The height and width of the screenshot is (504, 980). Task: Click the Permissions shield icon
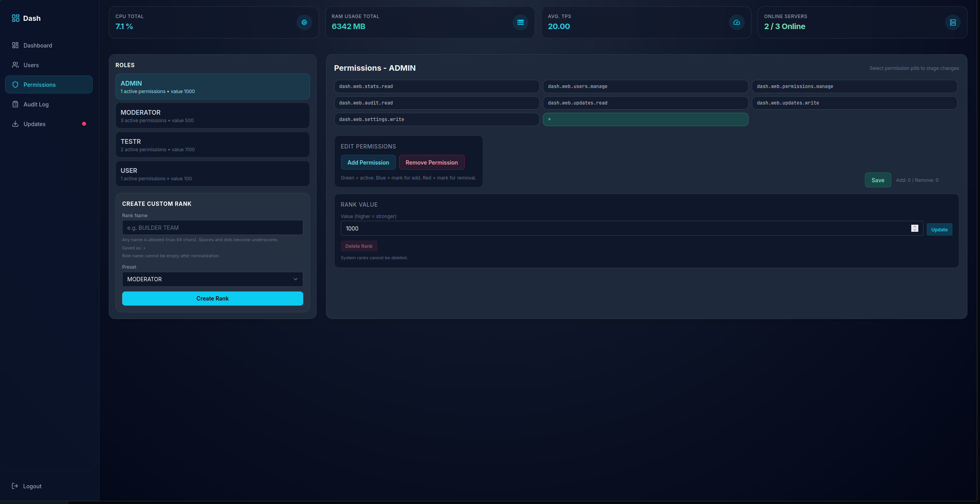[15, 84]
